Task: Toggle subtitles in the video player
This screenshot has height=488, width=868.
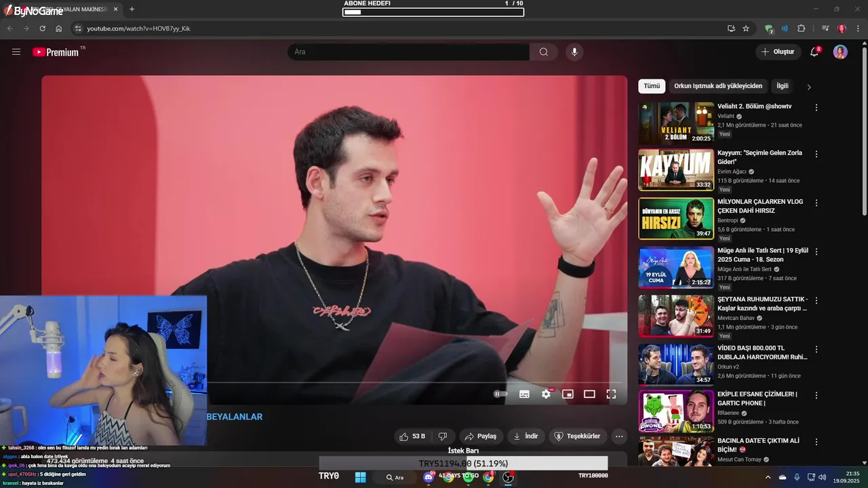Action: pos(524,394)
